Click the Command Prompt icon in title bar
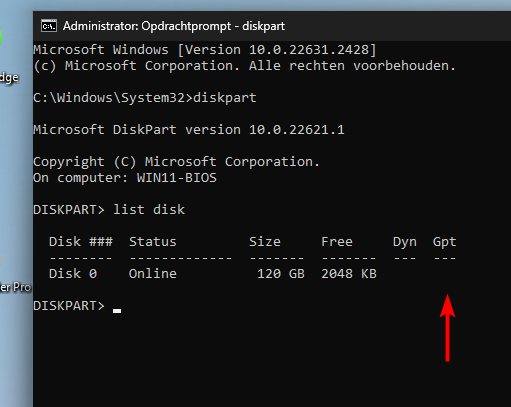 [49, 26]
